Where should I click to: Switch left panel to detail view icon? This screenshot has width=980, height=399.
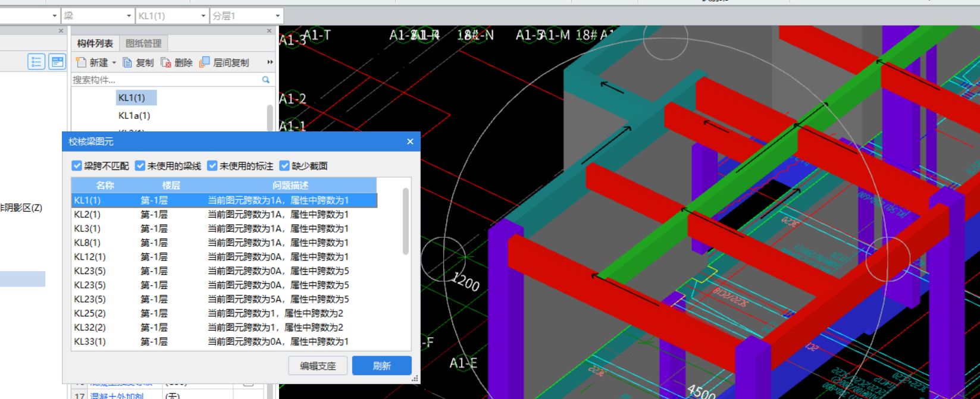[x=57, y=62]
